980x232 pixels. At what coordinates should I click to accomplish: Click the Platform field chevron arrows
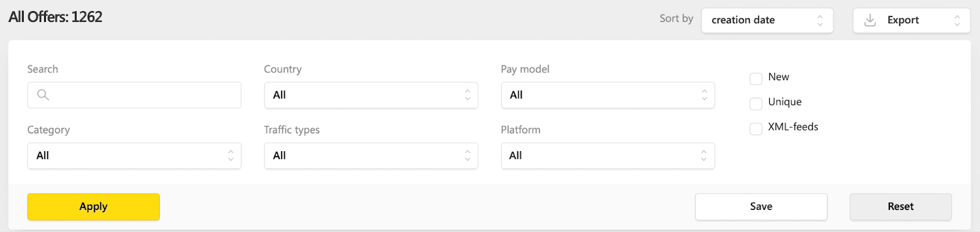[704, 155]
